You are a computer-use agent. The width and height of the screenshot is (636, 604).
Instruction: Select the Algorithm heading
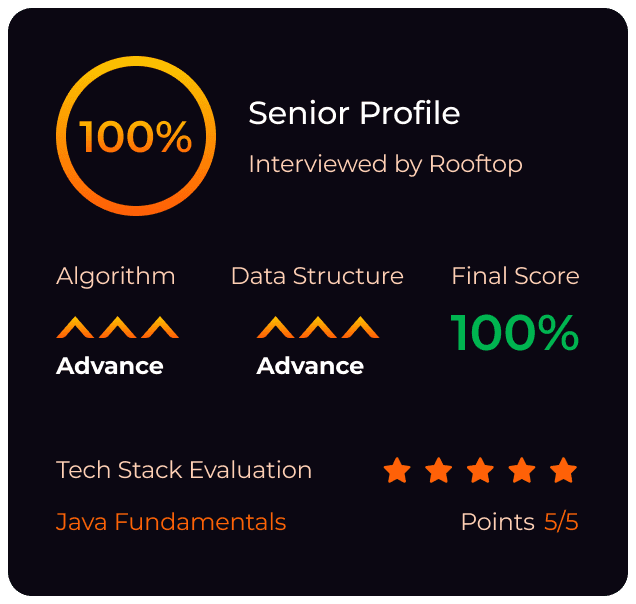pyautogui.click(x=116, y=276)
